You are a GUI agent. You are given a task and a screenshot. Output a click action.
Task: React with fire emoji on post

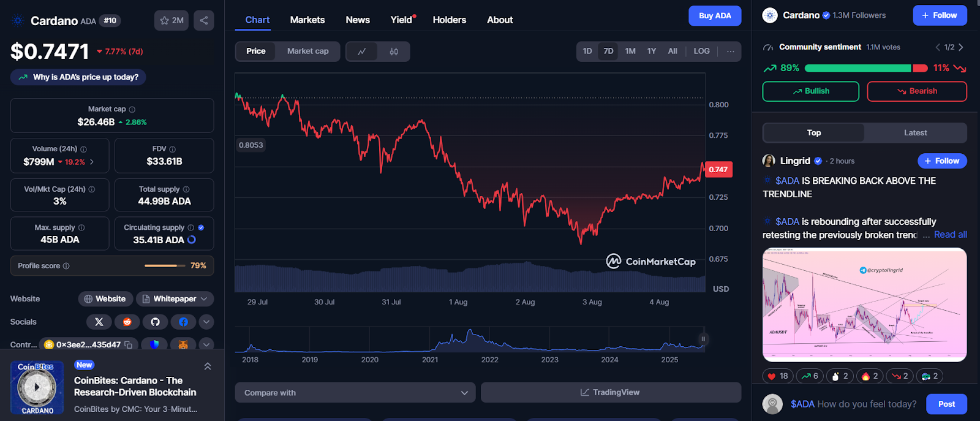click(x=870, y=376)
